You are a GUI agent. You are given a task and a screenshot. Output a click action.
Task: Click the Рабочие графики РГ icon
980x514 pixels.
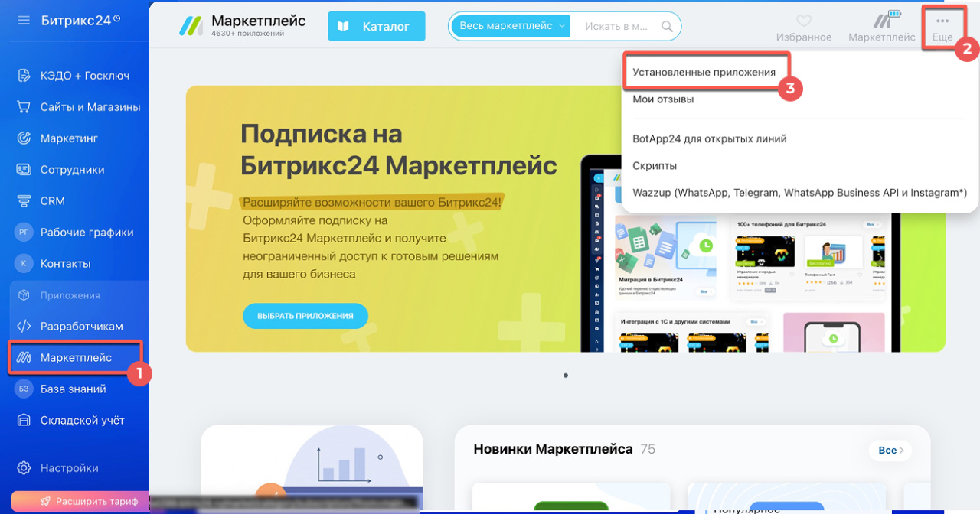click(x=24, y=233)
